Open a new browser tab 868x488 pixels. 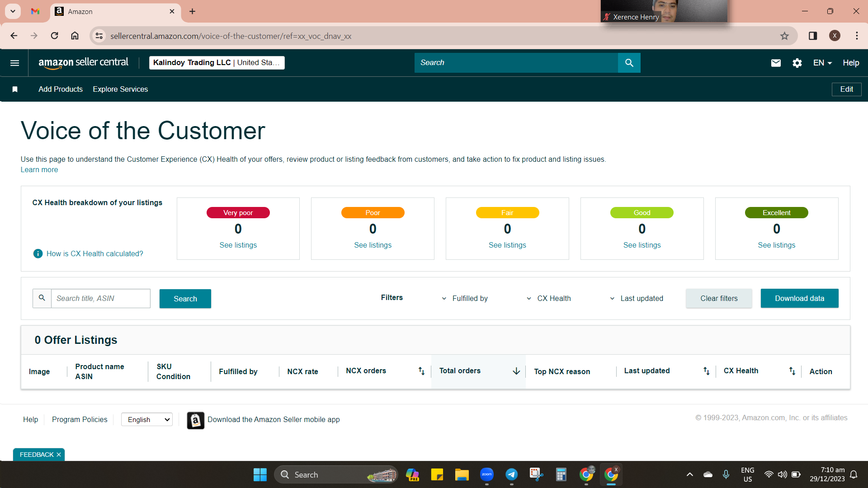192,11
